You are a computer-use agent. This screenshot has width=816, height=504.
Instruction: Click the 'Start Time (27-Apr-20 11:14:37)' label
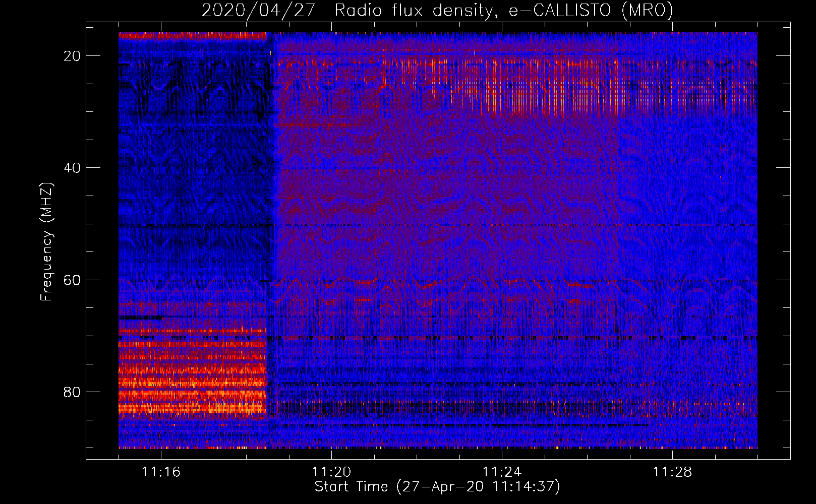tap(437, 487)
